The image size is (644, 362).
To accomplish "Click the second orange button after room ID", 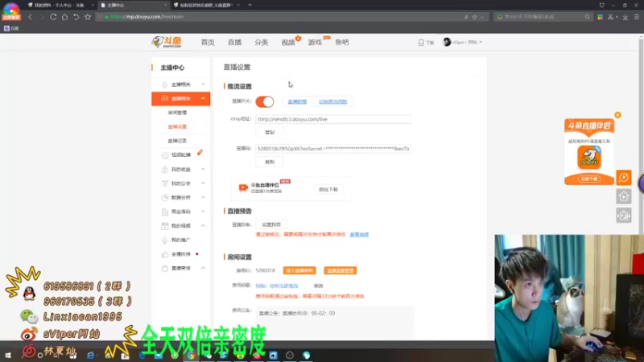I will [340, 270].
